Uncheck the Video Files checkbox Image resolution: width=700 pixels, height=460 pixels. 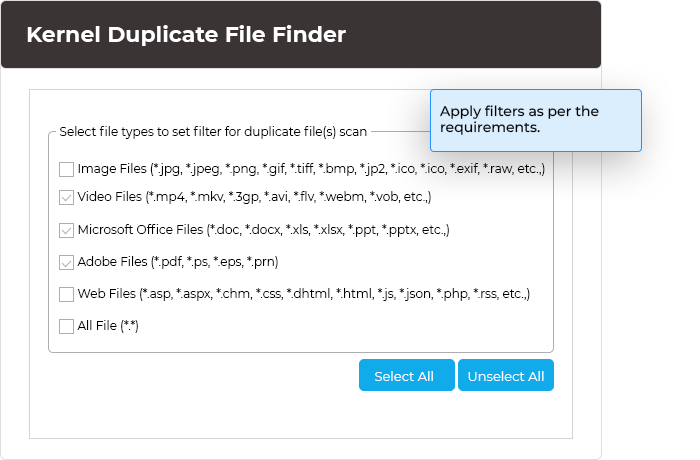click(67, 197)
